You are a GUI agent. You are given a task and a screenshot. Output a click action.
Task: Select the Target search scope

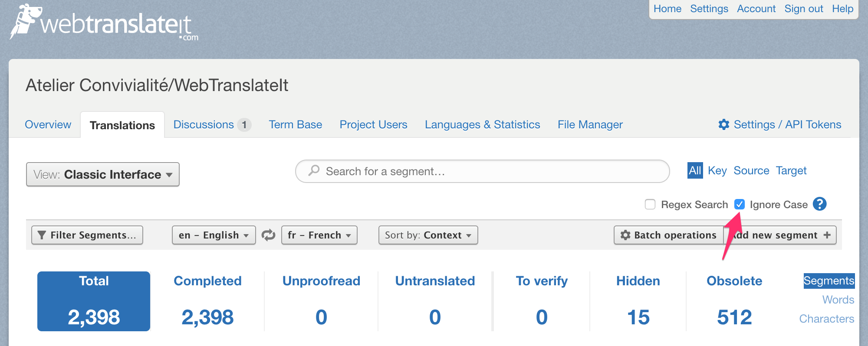tap(791, 170)
